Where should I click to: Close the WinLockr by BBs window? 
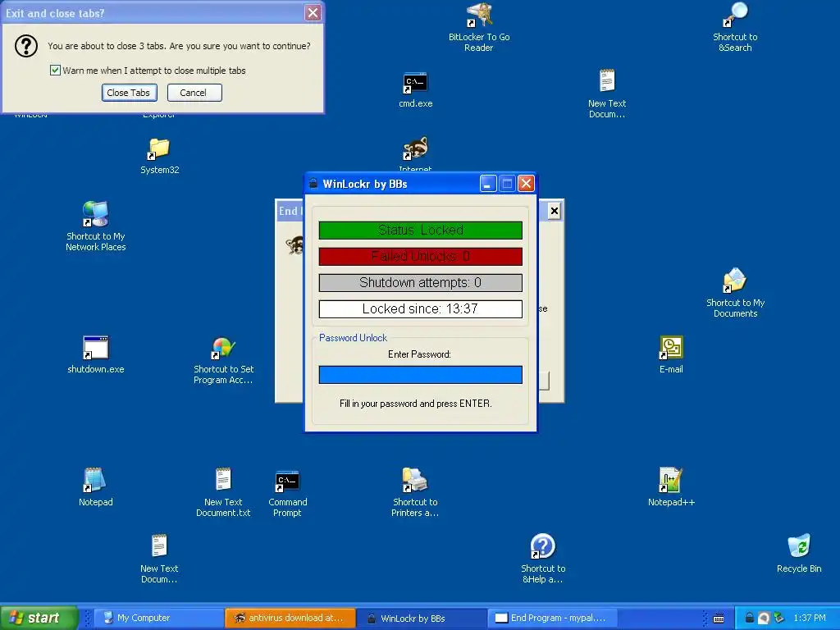point(527,184)
